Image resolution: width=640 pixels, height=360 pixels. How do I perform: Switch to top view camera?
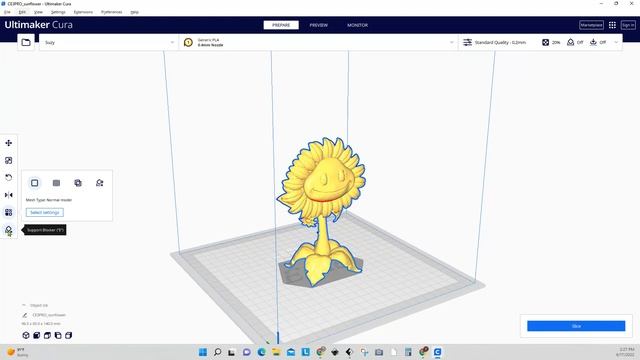[x=47, y=336]
